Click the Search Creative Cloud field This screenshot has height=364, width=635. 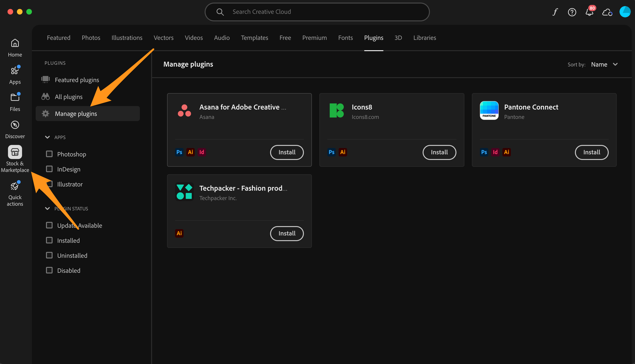pos(317,12)
